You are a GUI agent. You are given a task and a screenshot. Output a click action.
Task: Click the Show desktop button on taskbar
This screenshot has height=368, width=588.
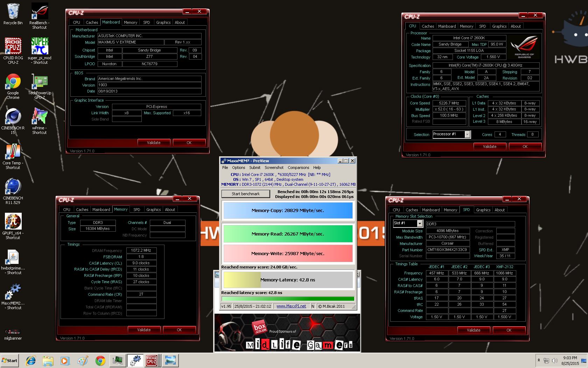click(584, 361)
